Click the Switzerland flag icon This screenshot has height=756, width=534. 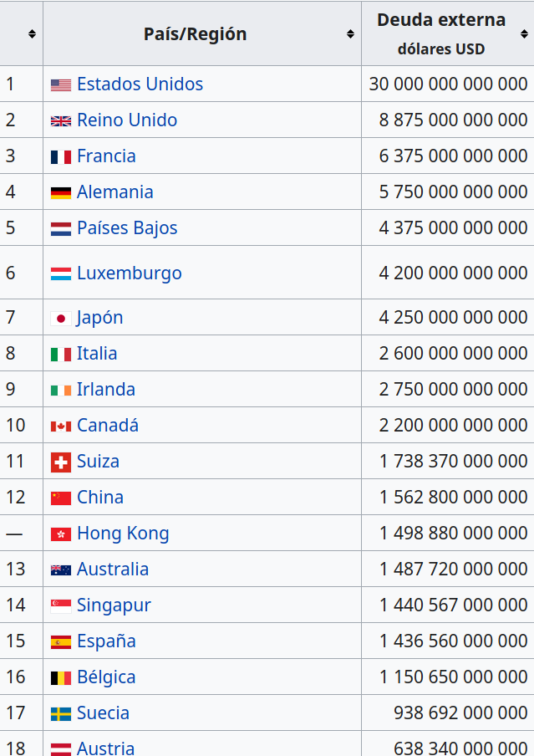coord(60,462)
